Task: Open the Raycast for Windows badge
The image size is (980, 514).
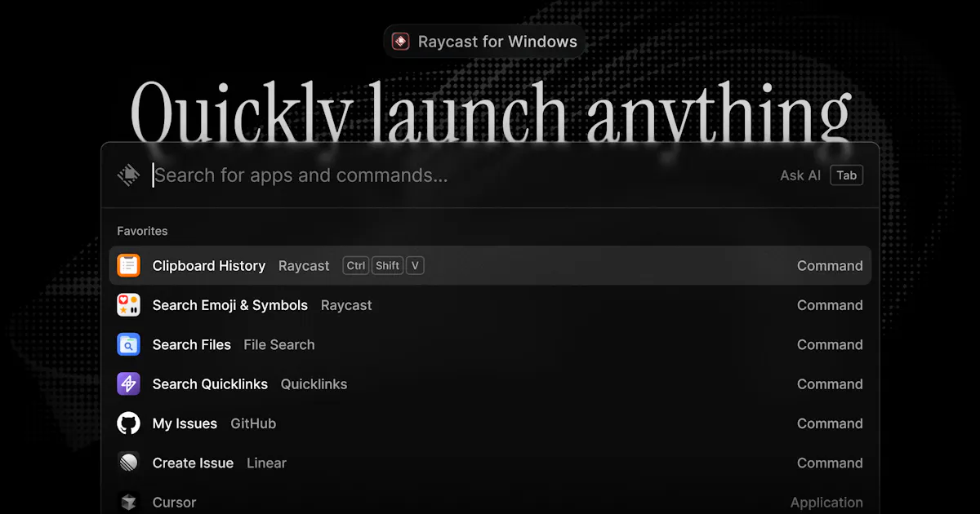Action: pos(485,42)
